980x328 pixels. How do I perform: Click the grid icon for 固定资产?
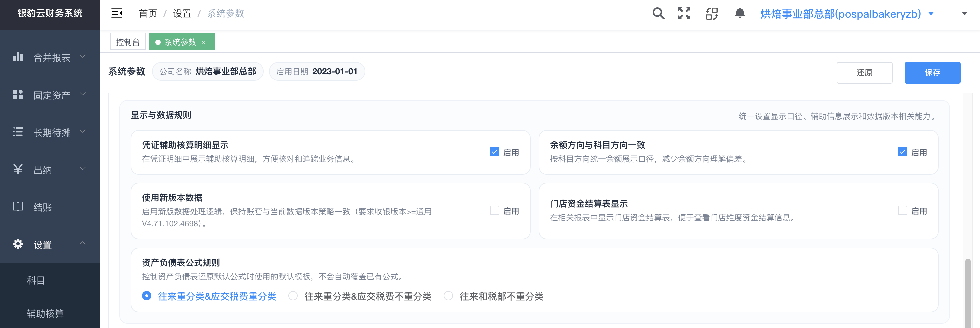click(x=18, y=94)
